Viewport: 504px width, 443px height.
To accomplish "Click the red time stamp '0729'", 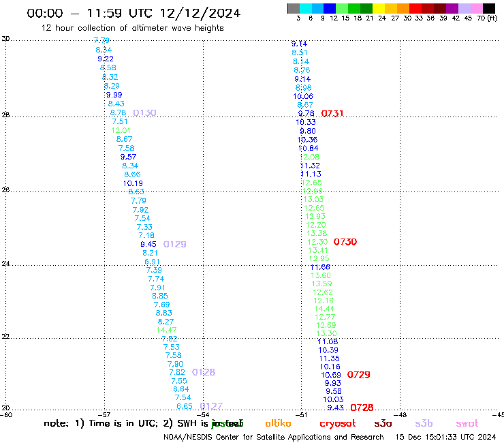I will (359, 375).
